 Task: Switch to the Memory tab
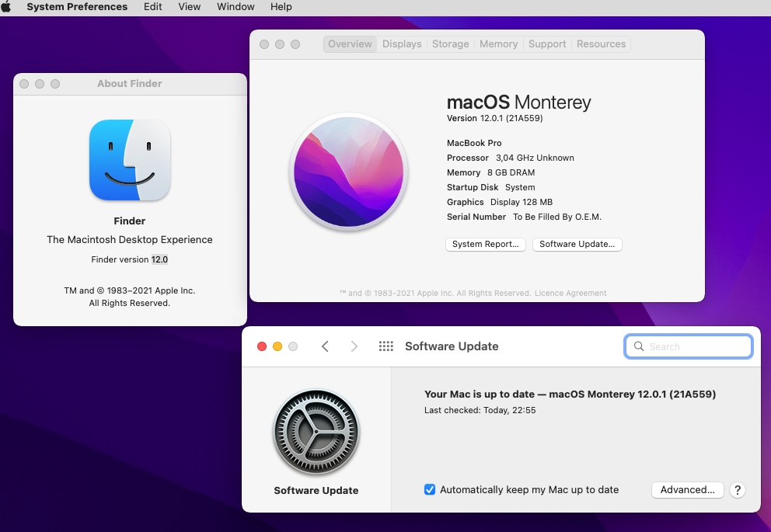point(499,44)
